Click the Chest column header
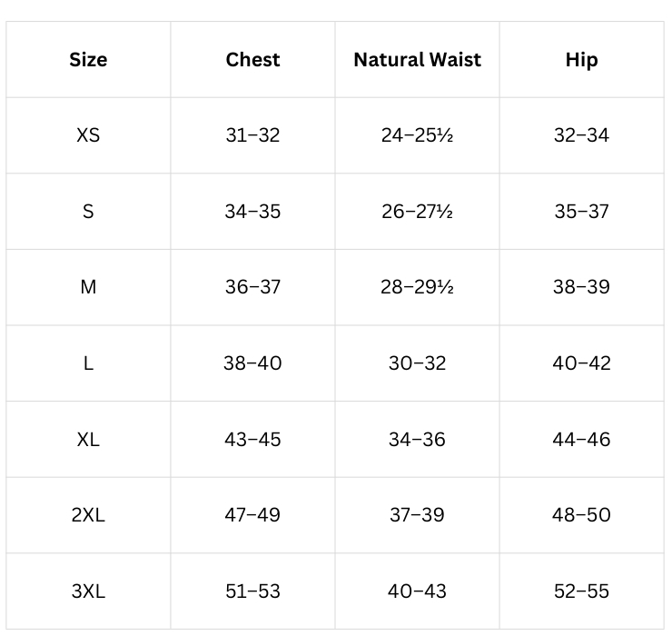Viewport: 672px width, 636px height. click(x=252, y=60)
